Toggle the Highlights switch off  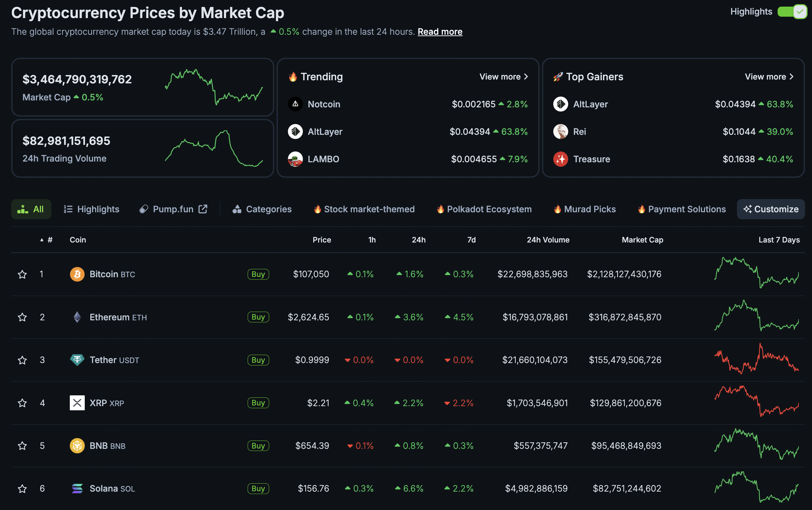pyautogui.click(x=792, y=12)
